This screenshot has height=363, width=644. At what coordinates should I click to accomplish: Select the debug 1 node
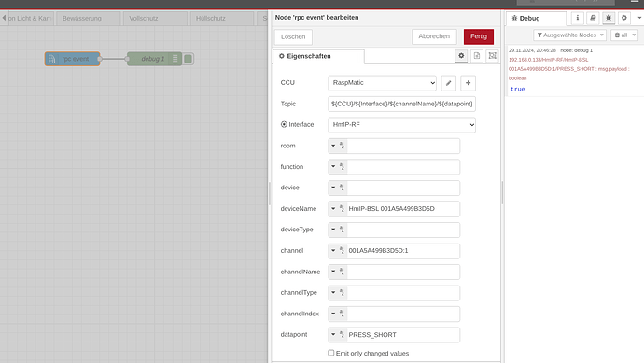(x=154, y=59)
